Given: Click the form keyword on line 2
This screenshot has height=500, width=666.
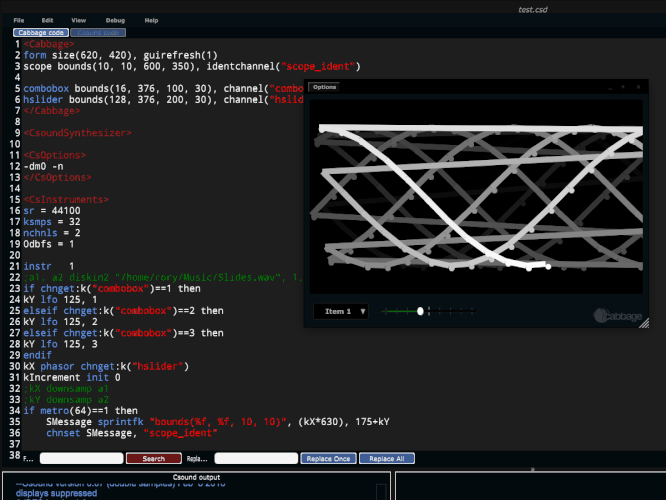Looking at the screenshot, I should click(35, 55).
